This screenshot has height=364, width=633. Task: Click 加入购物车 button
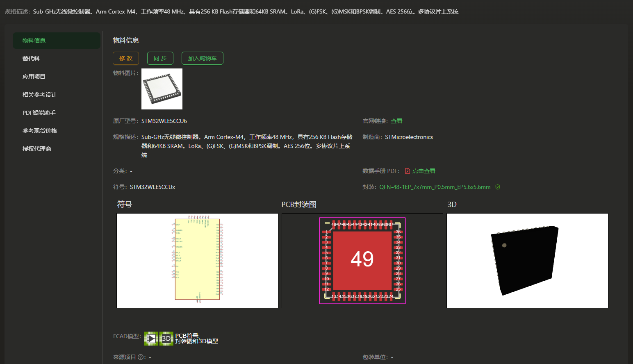coord(202,58)
